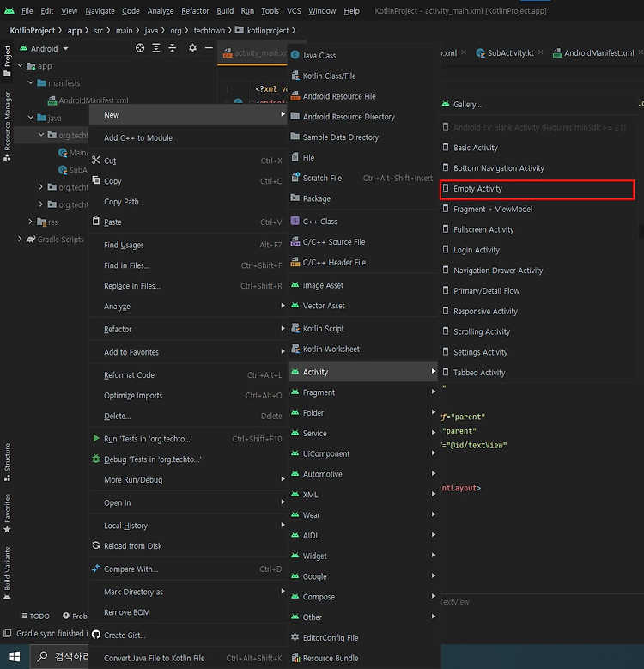Screen dimensions: 644x669
Task: Click Paste in the context menu
Action: (x=188, y=222)
